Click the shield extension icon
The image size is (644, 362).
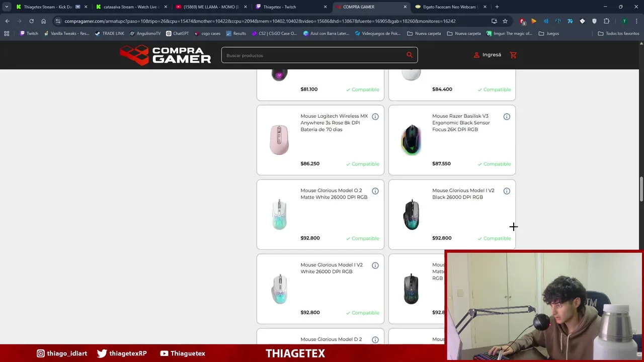(x=594, y=21)
